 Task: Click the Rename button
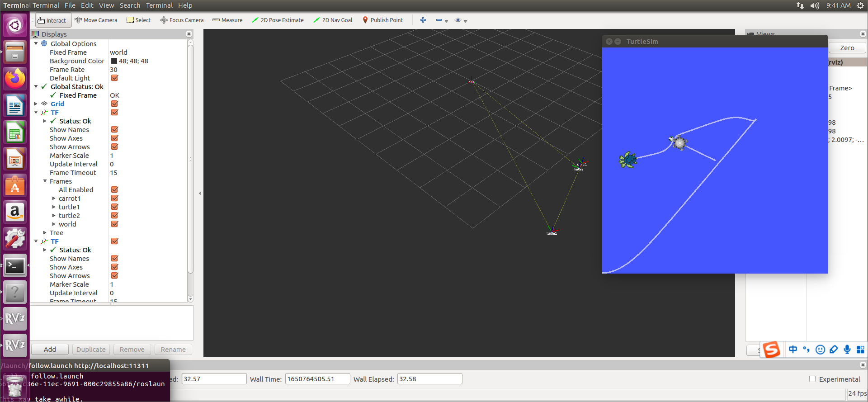tap(173, 350)
